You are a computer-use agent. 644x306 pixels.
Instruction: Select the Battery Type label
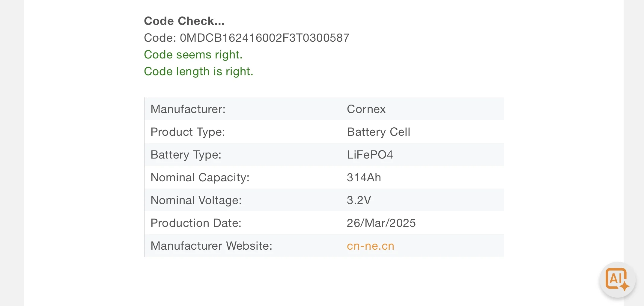(186, 155)
